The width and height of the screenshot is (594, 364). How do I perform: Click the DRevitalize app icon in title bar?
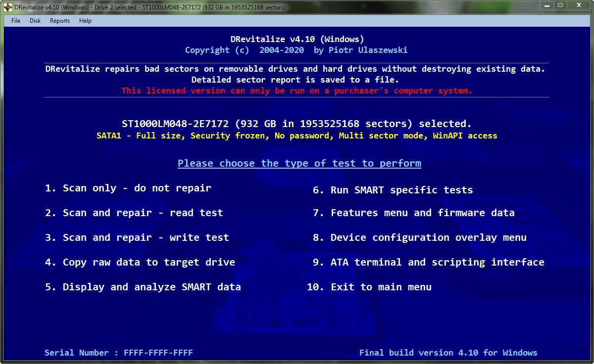[x=7, y=7]
